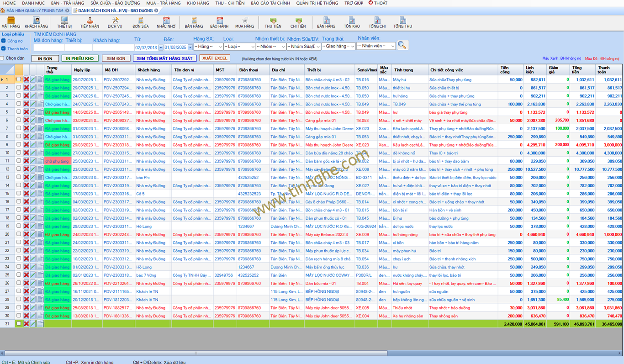The image size is (624, 364).
Task: Open the TỒN KHO report icon
Action: 352,22
